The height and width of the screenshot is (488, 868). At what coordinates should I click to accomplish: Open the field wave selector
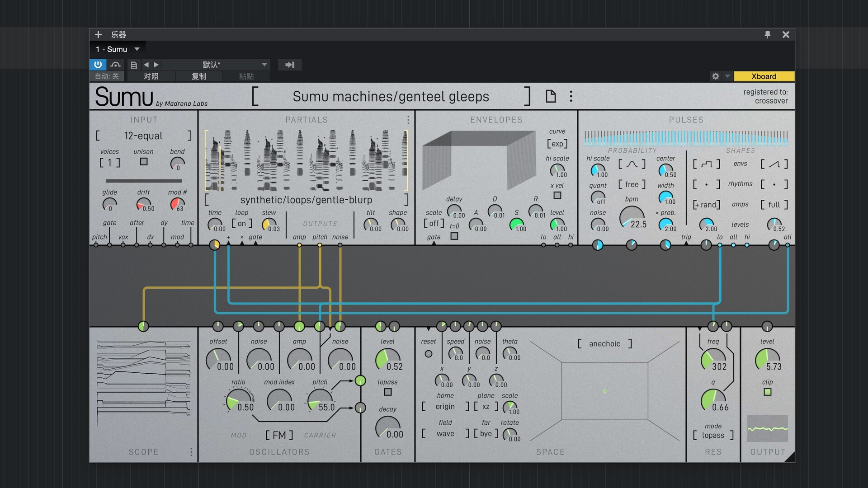445,433
